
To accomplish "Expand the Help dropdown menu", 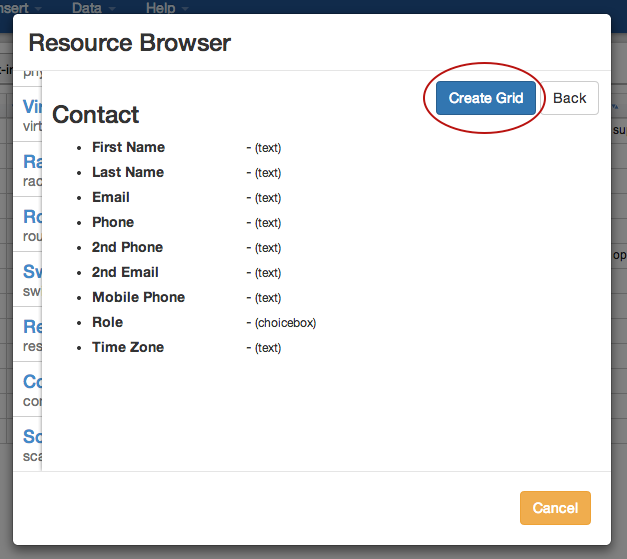I will pos(166,8).
